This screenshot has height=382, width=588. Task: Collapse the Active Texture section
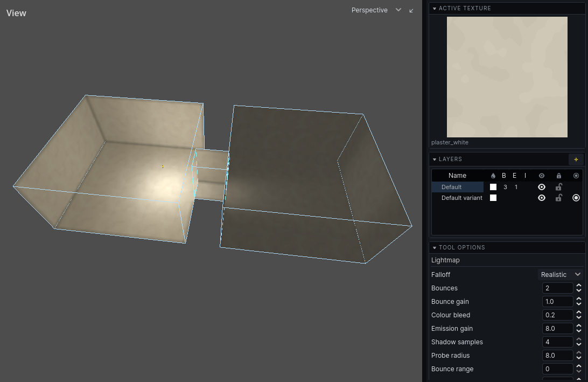[435, 8]
